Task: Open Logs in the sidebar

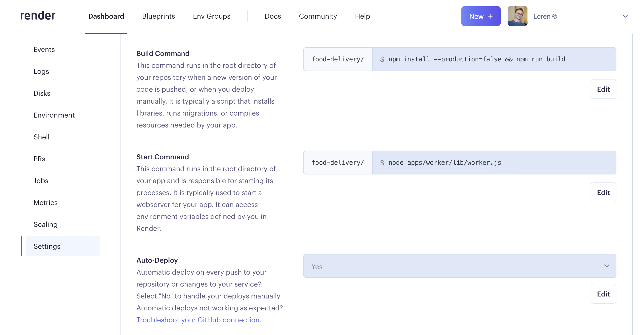Action: (41, 72)
